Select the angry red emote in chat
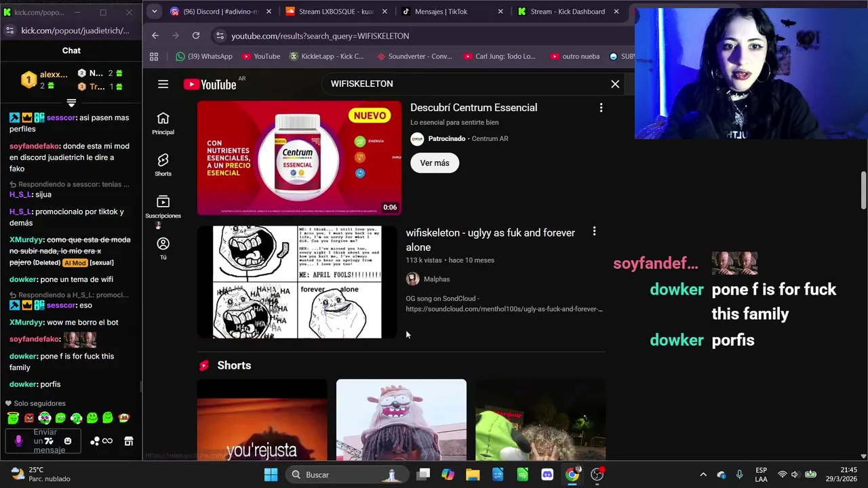 29,418
